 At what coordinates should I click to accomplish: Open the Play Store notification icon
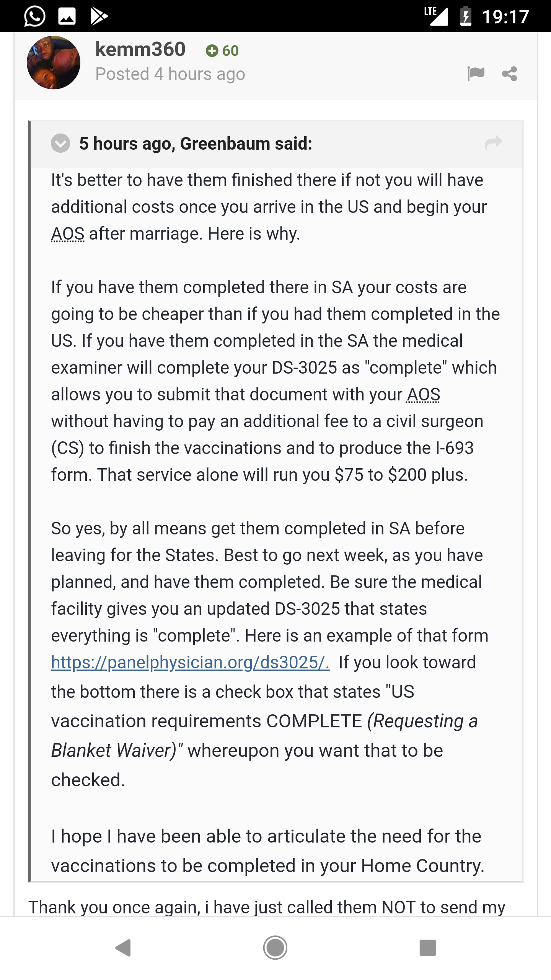pos(99,16)
